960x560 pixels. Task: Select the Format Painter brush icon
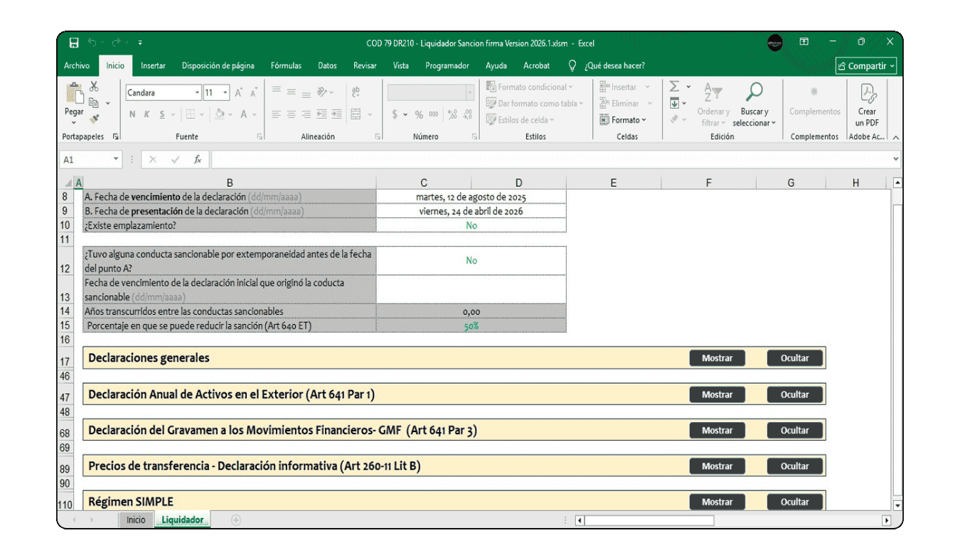click(x=94, y=119)
